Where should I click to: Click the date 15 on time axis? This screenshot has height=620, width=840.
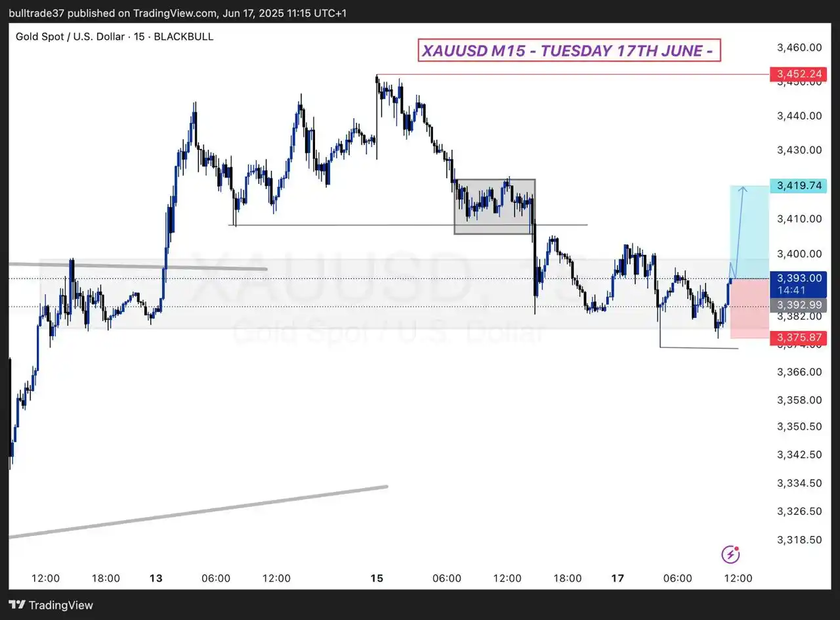coord(376,579)
